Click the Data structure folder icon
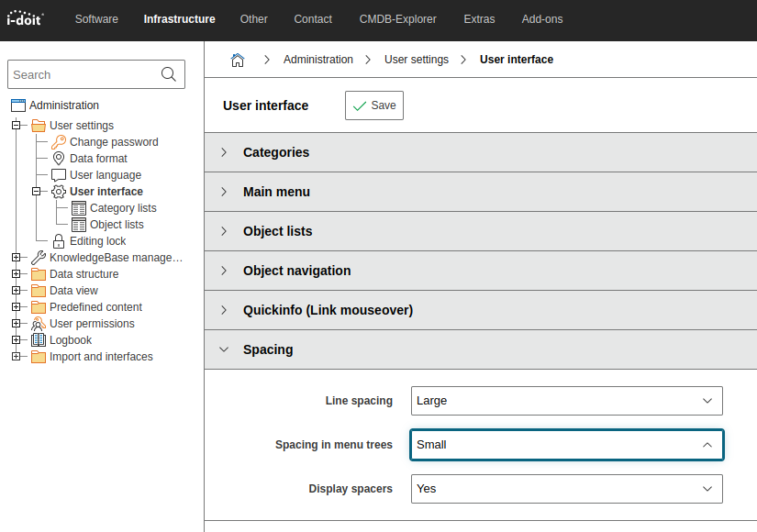The height and width of the screenshot is (532, 757). pyautogui.click(x=39, y=274)
